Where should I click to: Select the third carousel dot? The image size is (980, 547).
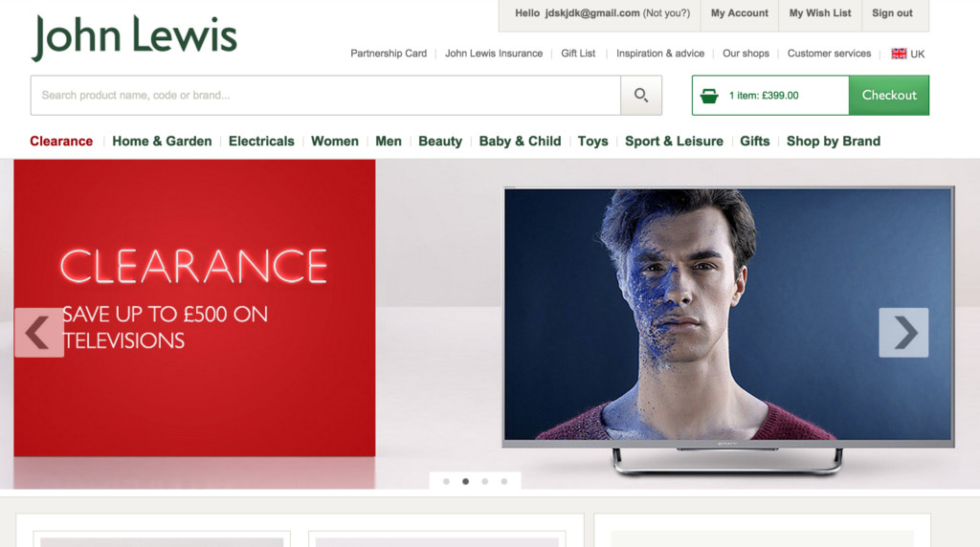click(485, 481)
